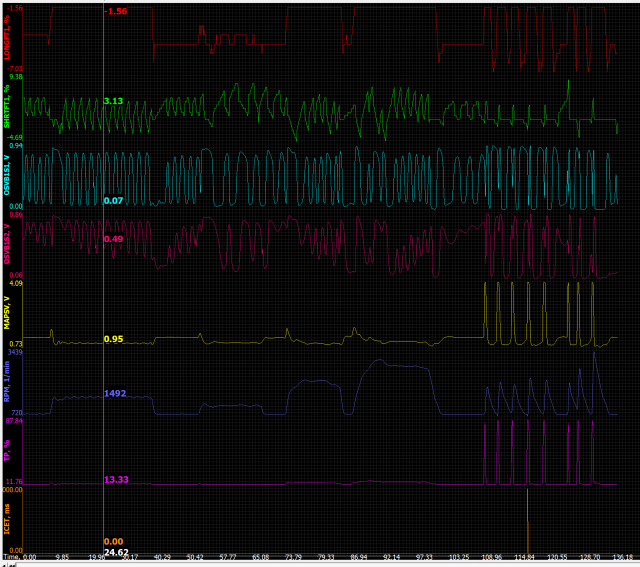Screen dimensions: 640x567
Task: Click the blue 1492 RPM cursor value
Action: tap(114, 394)
